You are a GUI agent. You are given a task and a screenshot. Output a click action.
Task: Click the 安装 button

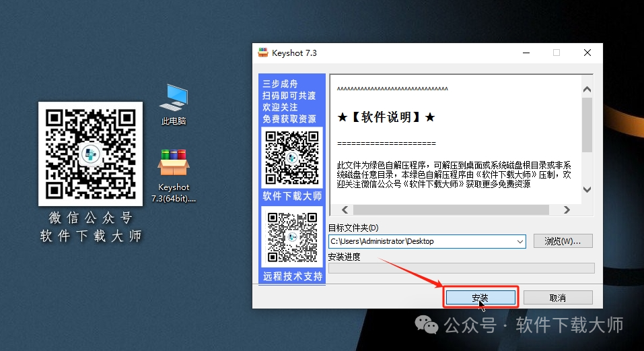click(480, 298)
